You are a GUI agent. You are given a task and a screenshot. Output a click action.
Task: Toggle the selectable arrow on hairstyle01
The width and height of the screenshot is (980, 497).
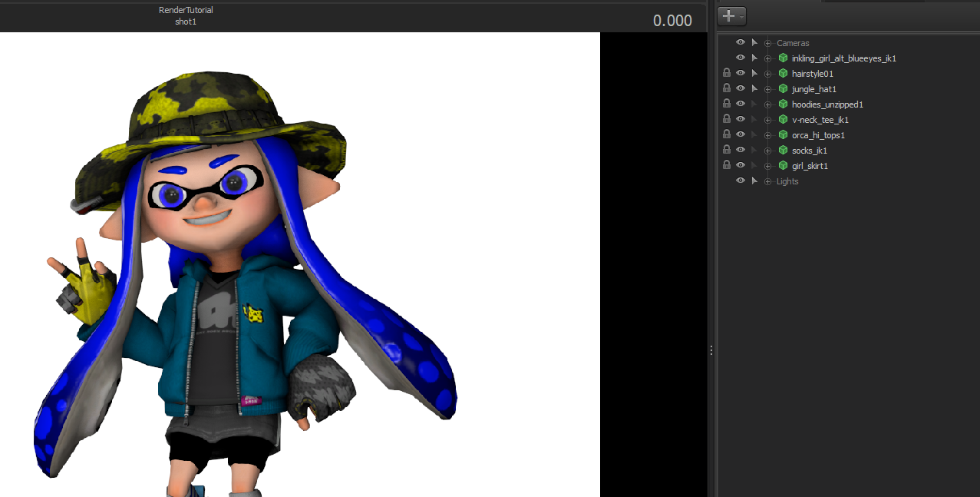pyautogui.click(x=754, y=73)
